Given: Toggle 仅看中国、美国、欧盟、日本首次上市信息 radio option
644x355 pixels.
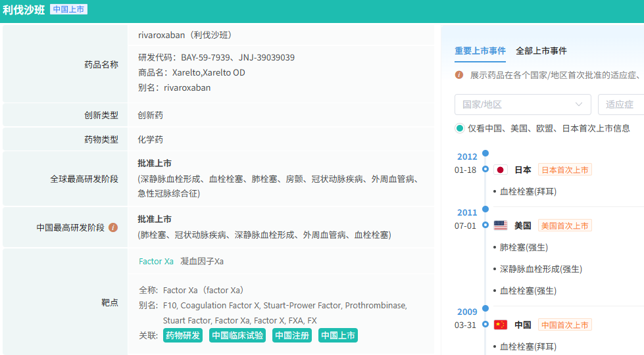Looking at the screenshot, I should 460,128.
